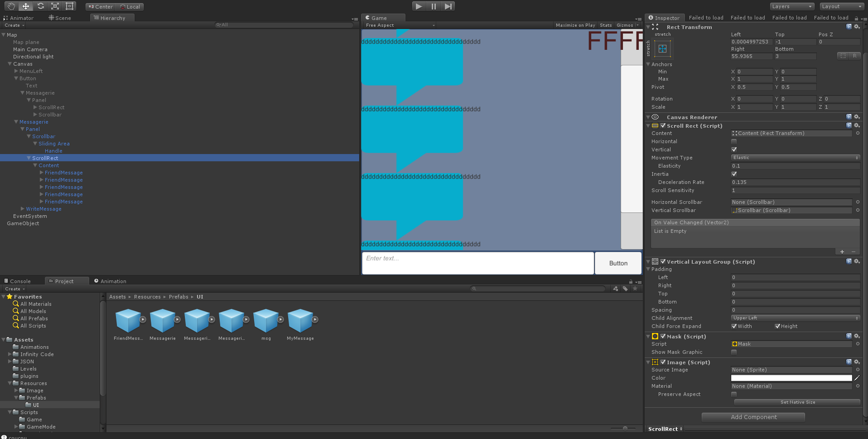868x439 pixels.
Task: Enable Show Mask Graphic on the Mask component
Action: click(734, 352)
